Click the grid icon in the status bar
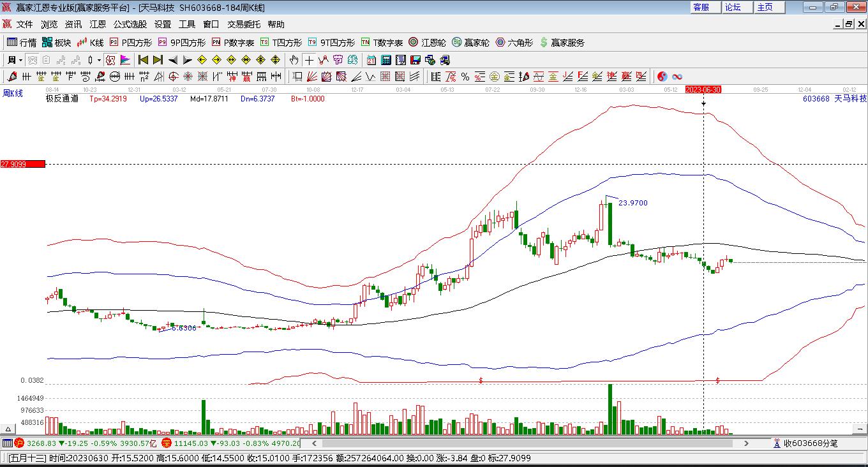Image resolution: width=868 pixels, height=467 pixels. click(7, 443)
